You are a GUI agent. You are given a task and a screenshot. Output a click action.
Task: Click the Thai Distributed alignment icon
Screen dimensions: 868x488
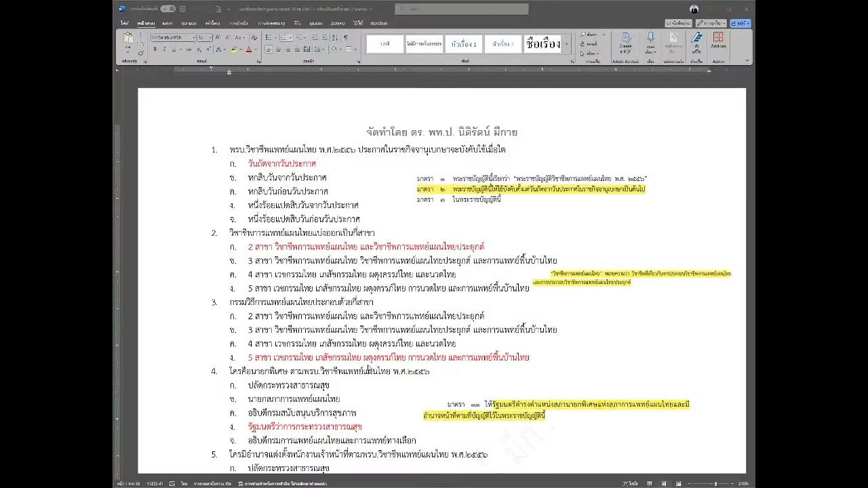[307, 49]
